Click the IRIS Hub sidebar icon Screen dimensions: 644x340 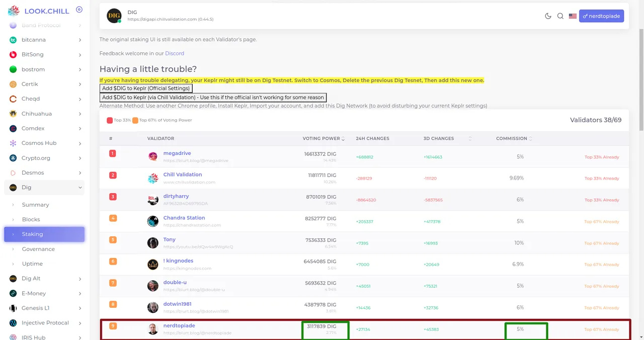click(x=13, y=337)
